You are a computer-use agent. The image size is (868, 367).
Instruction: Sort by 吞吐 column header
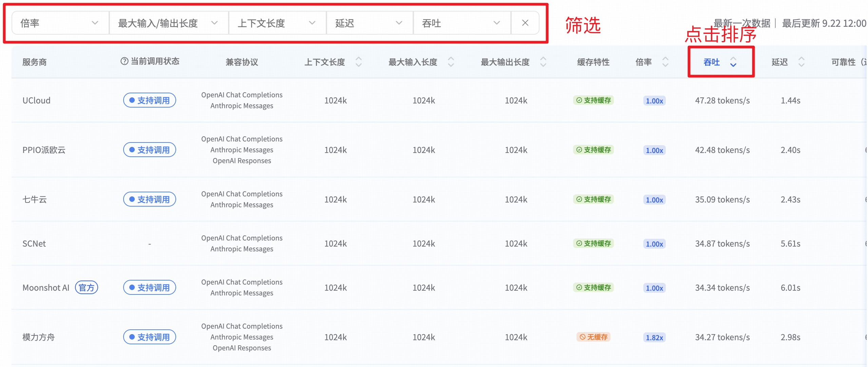click(720, 62)
